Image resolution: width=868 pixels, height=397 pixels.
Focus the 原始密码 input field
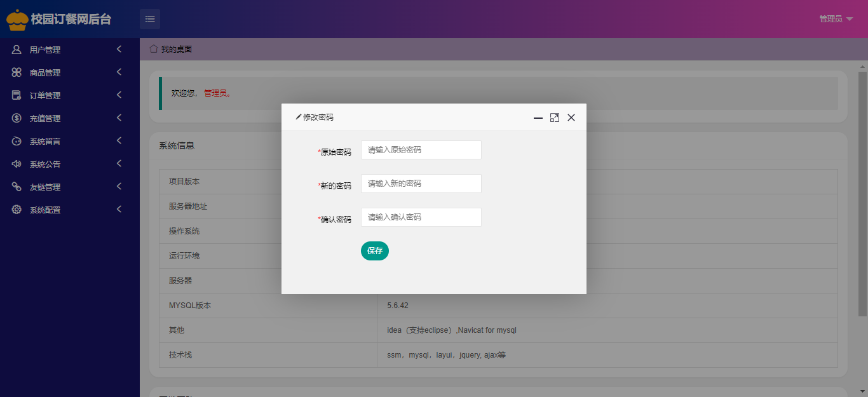[421, 150]
